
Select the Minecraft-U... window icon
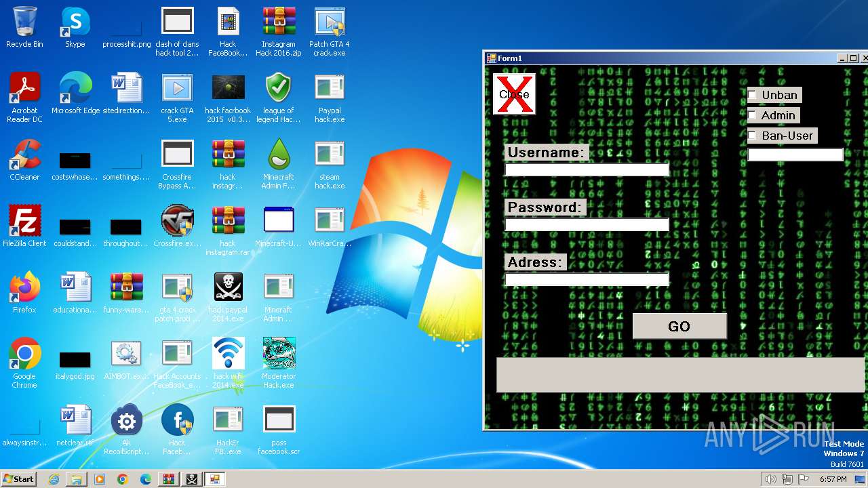[x=279, y=227]
